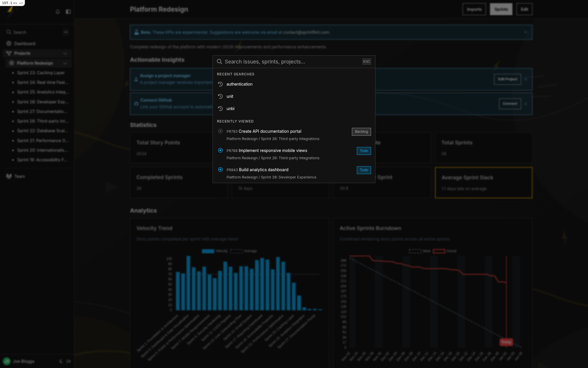Screen dimensions: 588x368
Task: Focus the search issues input field
Action: tap(291, 62)
